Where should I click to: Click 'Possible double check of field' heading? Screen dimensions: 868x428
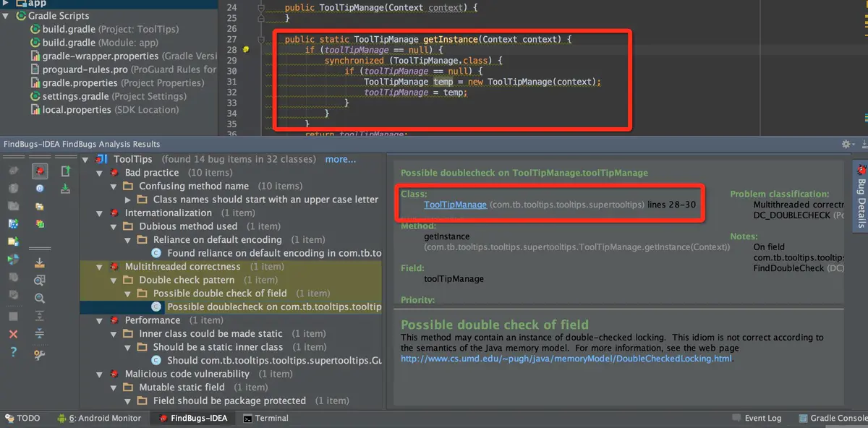[x=495, y=325]
